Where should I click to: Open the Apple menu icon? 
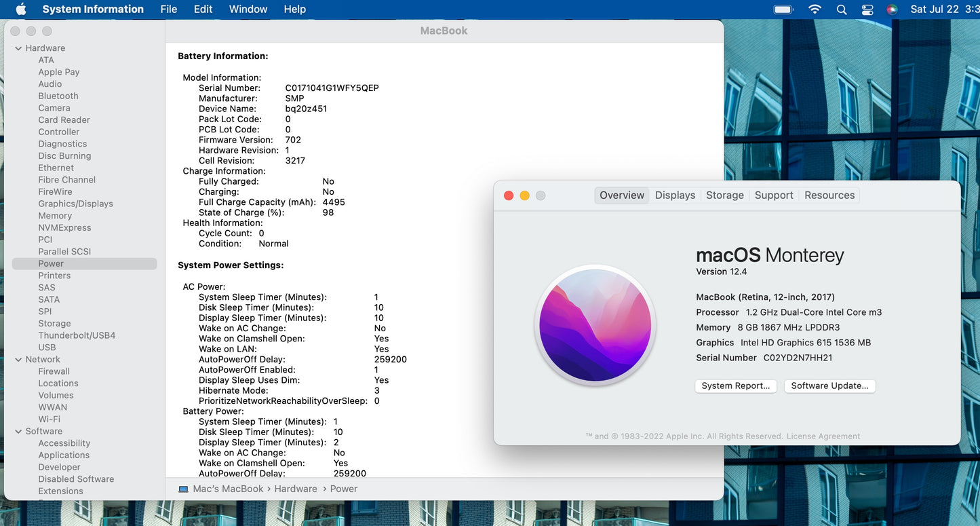[x=20, y=9]
